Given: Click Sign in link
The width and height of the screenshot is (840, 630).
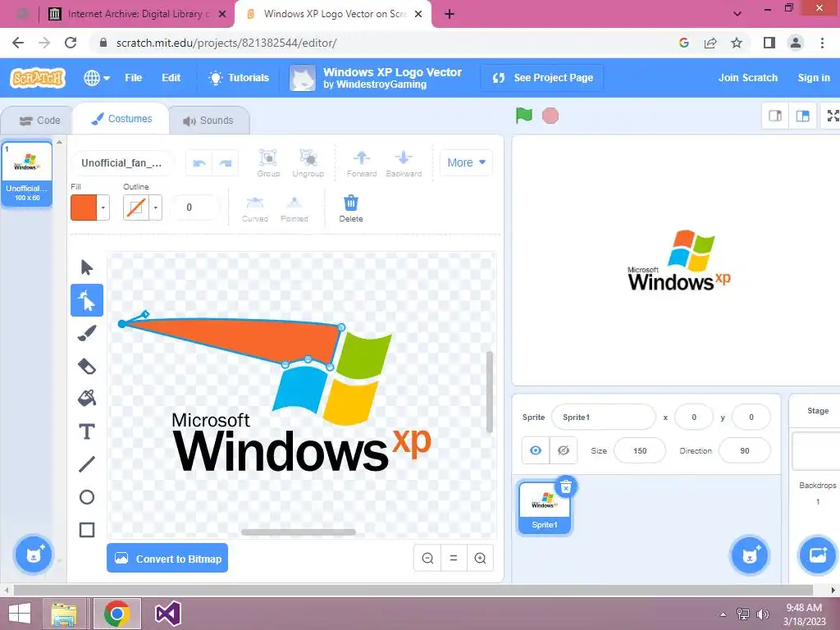Looking at the screenshot, I should (x=814, y=78).
